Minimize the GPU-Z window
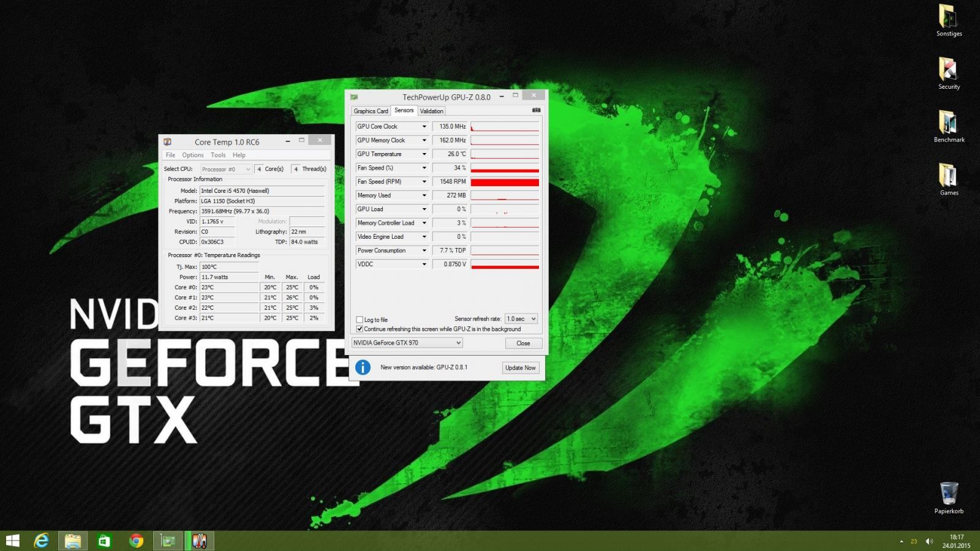The width and height of the screenshot is (980, 551). click(x=502, y=96)
